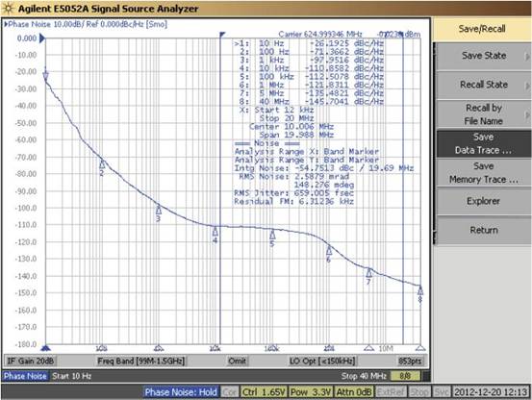Expand Recall by File Name options
Image resolution: width=532 pixels, height=400 pixels.
pyautogui.click(x=484, y=114)
